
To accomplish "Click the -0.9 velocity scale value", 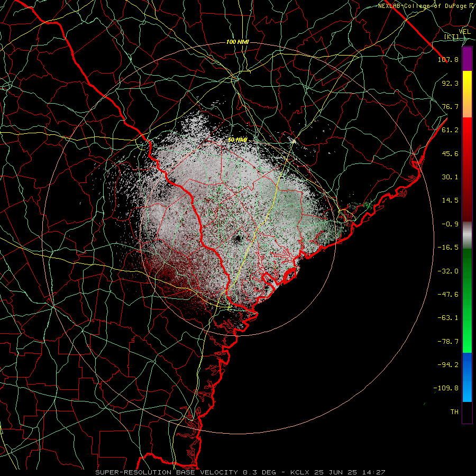I will click(x=450, y=224).
